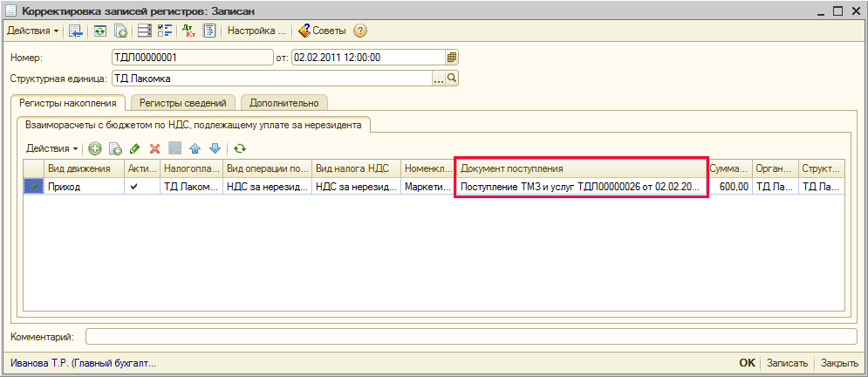Click the green Add row icon
The image size is (868, 377).
pos(96,149)
